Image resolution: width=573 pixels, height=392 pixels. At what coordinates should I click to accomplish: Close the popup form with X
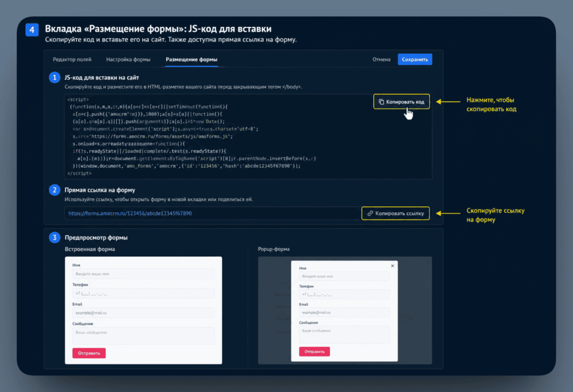point(392,266)
